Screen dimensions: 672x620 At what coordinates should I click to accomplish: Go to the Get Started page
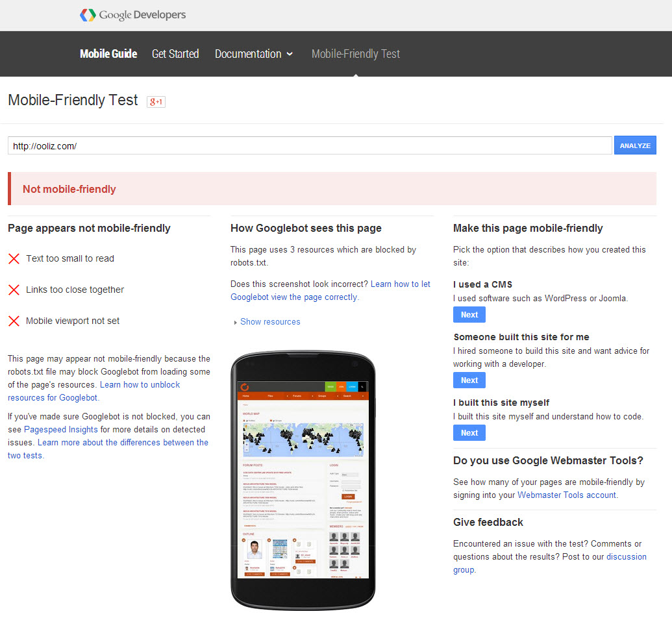click(175, 54)
